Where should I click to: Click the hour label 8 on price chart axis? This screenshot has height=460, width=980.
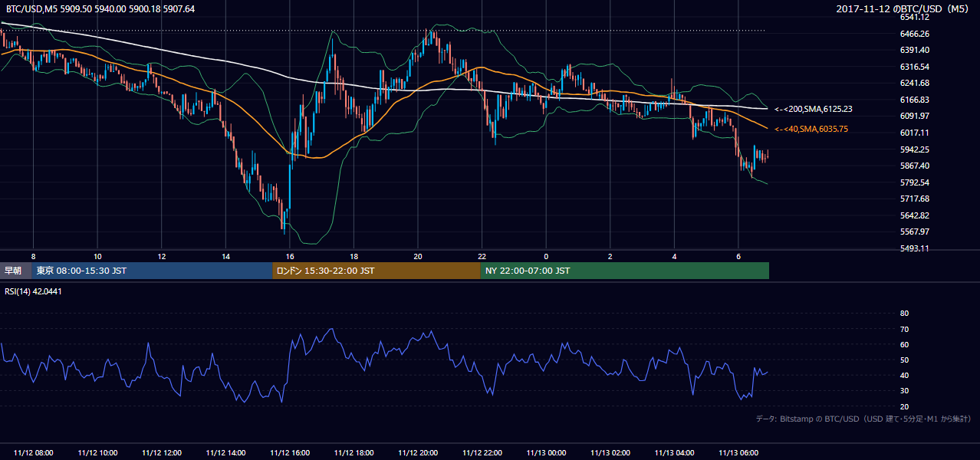tap(33, 256)
